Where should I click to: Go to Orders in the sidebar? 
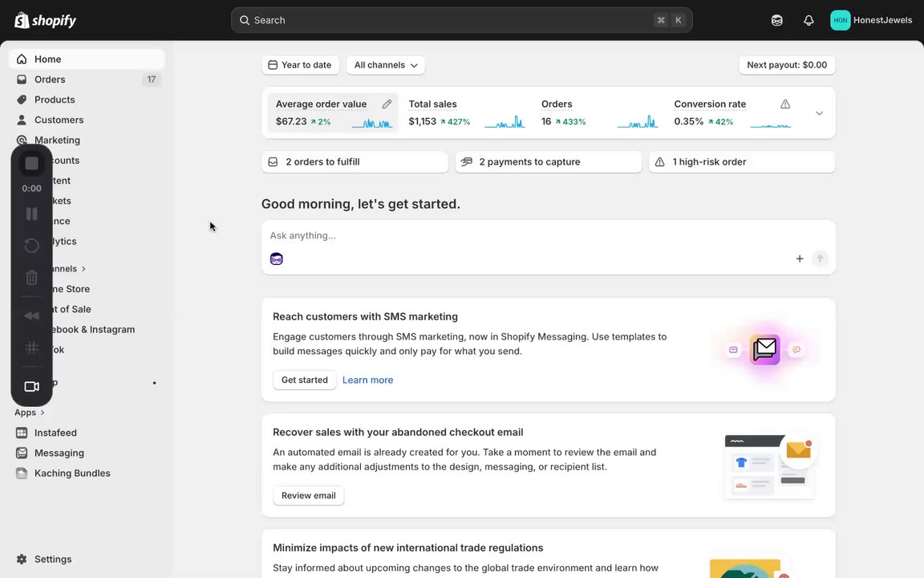50,79
